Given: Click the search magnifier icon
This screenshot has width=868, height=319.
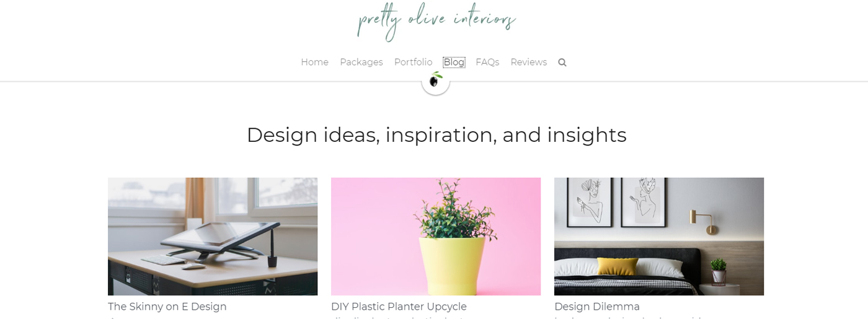Looking at the screenshot, I should point(562,63).
